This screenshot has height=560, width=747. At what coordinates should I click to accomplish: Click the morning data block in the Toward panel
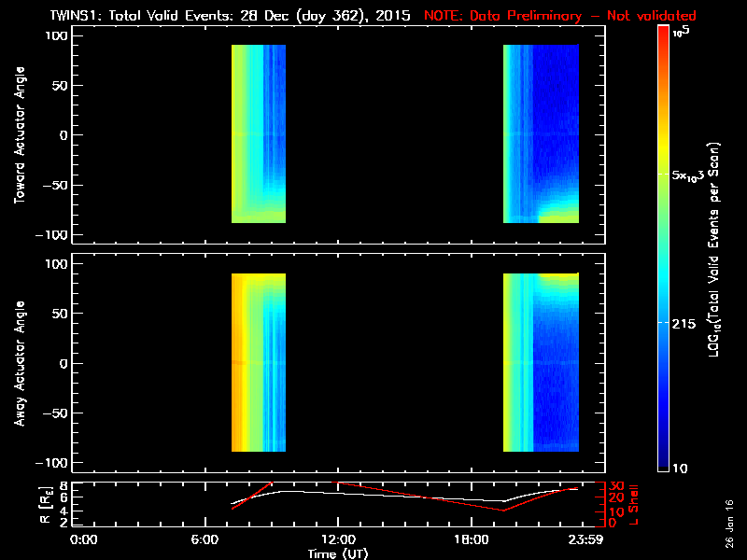click(x=259, y=133)
